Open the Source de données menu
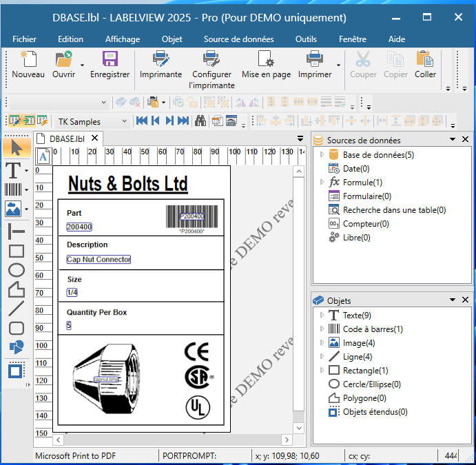The height and width of the screenshot is (465, 476). 238,39
